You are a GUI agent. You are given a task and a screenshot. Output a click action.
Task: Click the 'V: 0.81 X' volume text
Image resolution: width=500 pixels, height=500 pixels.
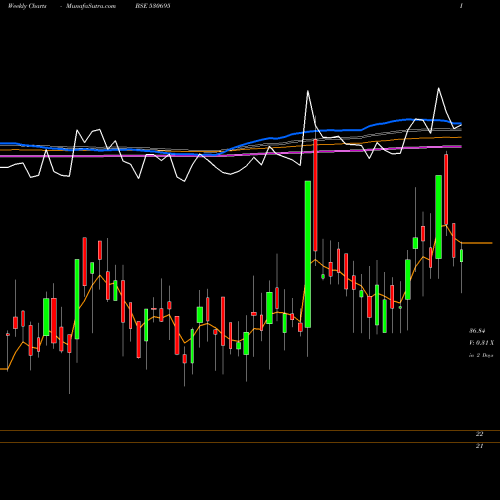pyautogui.click(x=481, y=343)
